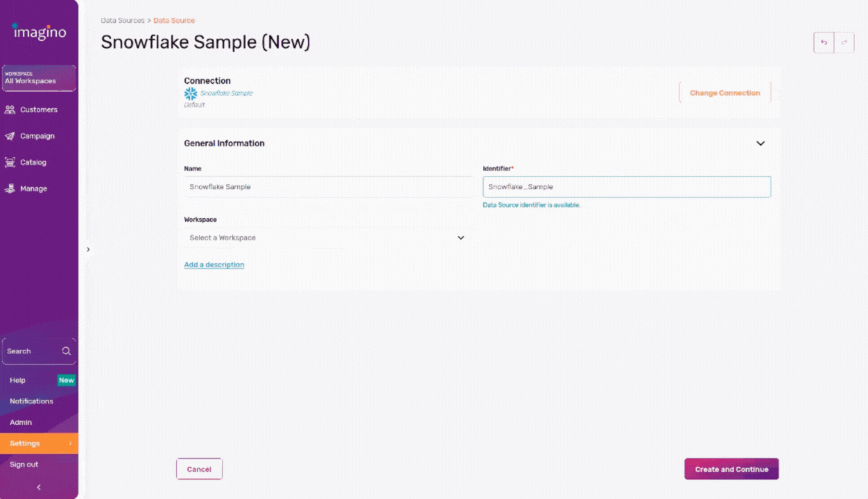
Task: Collapse the General Information section
Action: click(x=760, y=143)
